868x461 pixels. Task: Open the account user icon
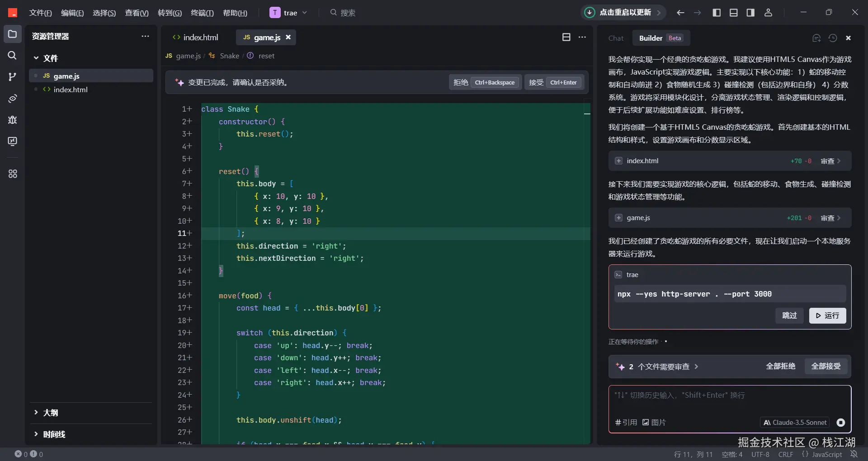click(768, 13)
